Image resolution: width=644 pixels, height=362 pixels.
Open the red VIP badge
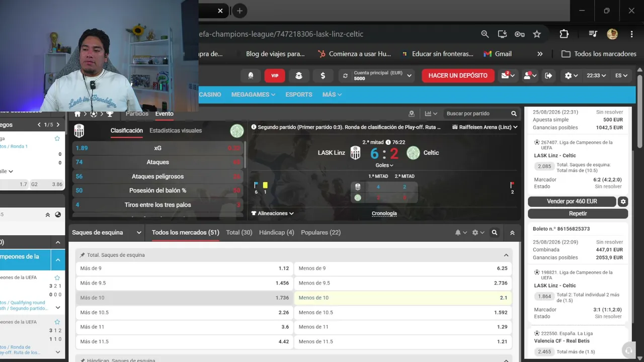(x=275, y=75)
